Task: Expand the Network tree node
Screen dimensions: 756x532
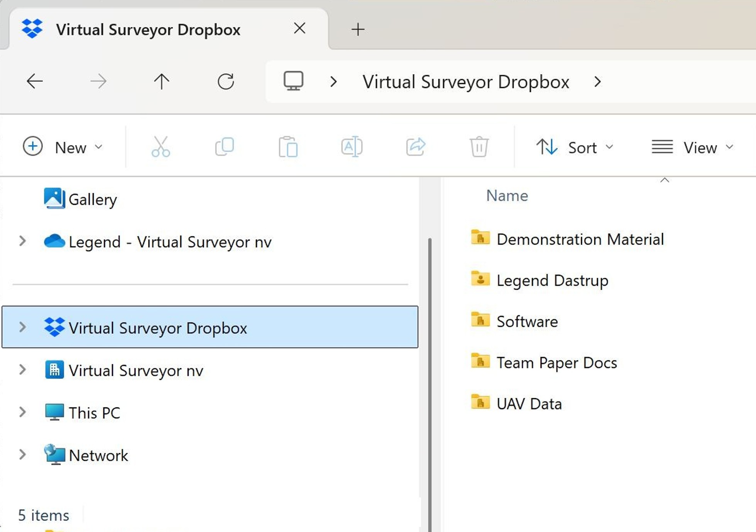Action: [x=22, y=454]
